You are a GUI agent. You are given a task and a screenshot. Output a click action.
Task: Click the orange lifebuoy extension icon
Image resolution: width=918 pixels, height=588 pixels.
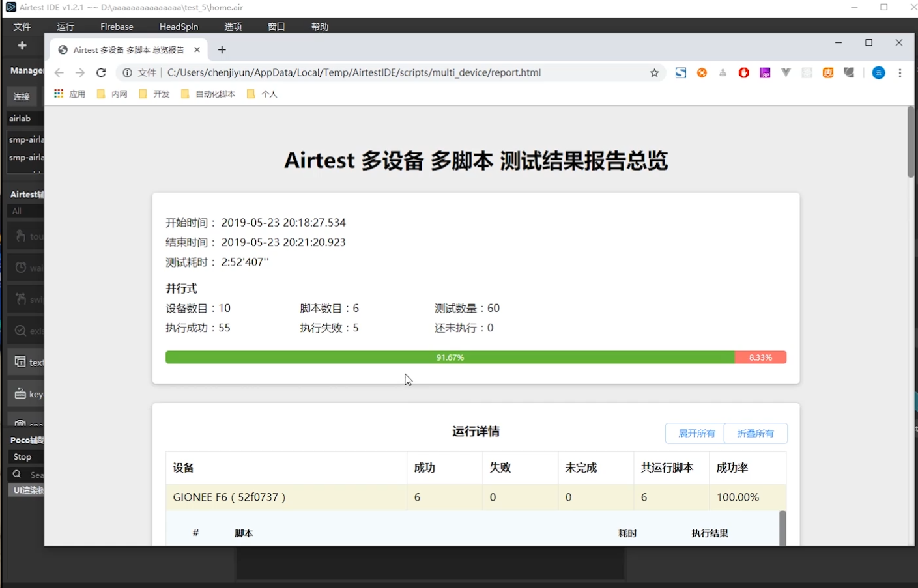(x=702, y=72)
